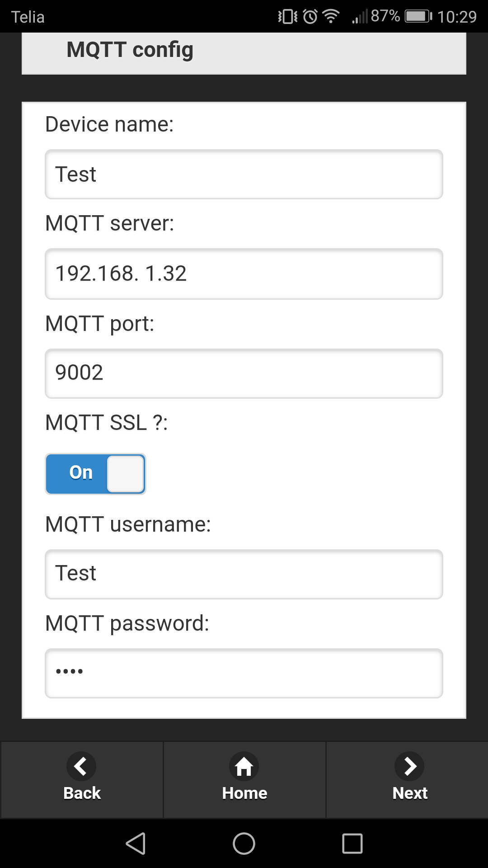Select the MQTT username field
The image size is (488, 868).
[244, 574]
